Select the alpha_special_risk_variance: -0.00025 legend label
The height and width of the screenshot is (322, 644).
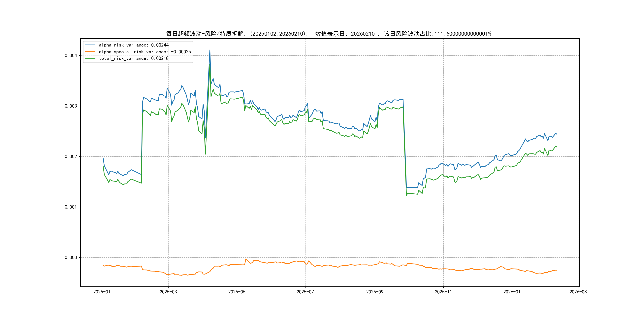coord(145,52)
